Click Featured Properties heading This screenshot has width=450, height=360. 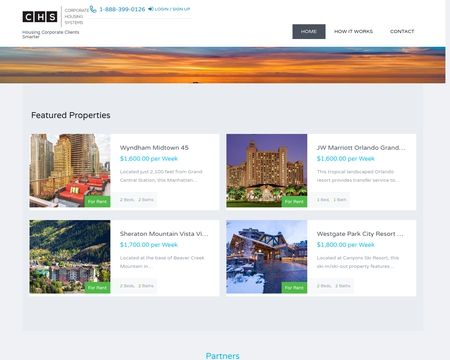(x=71, y=115)
